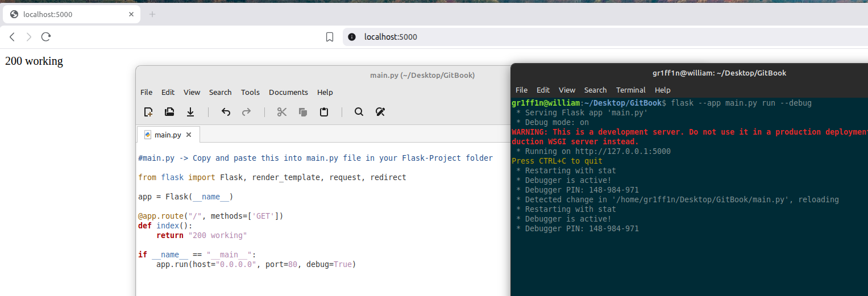
Task: Select the main.py editor tab
Action: [167, 135]
